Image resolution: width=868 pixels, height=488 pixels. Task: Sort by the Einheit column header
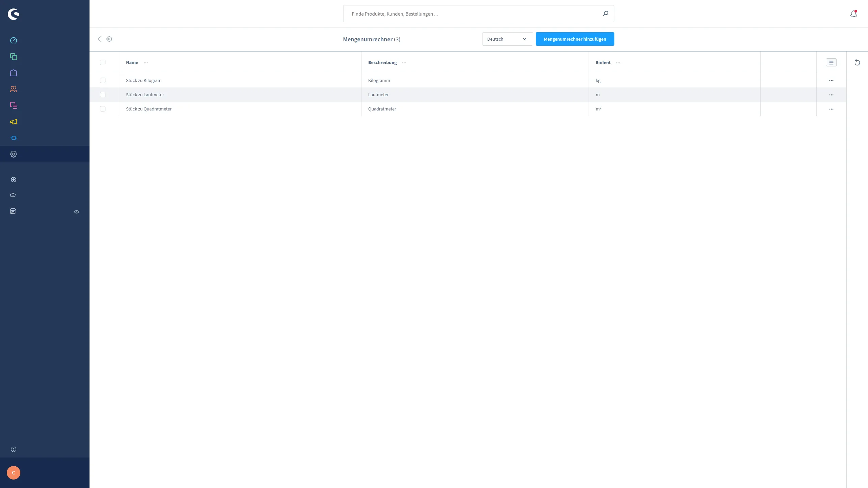[603, 62]
